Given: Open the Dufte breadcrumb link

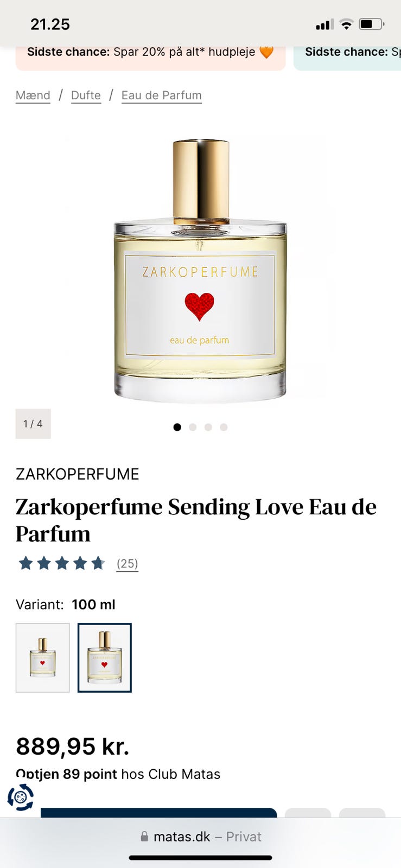Looking at the screenshot, I should tap(86, 95).
